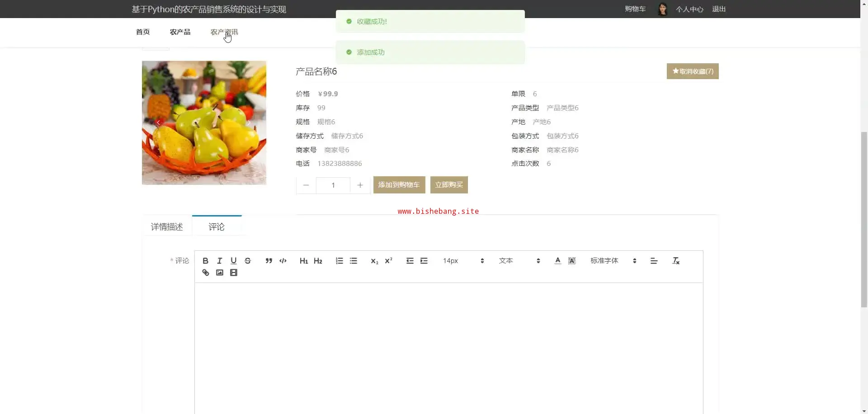Open the text color picker
Viewport: 868px width, 414px height.
pos(557,261)
